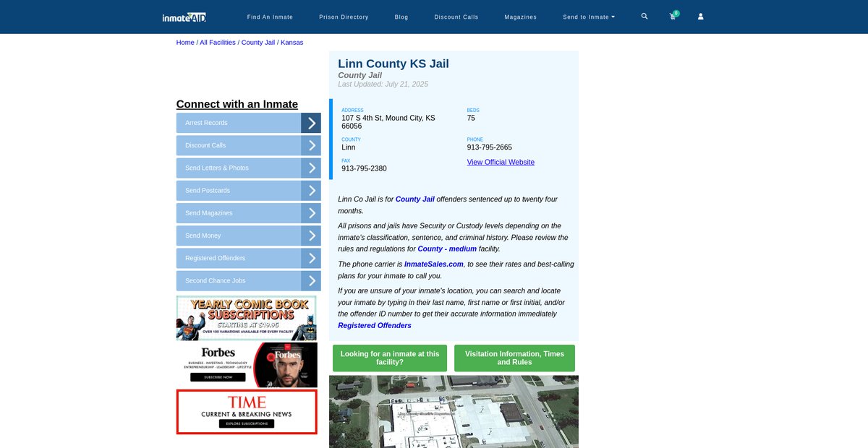Click Visitation Information, Times and Rules
Image resolution: width=868 pixels, height=448 pixels.
[x=514, y=358]
